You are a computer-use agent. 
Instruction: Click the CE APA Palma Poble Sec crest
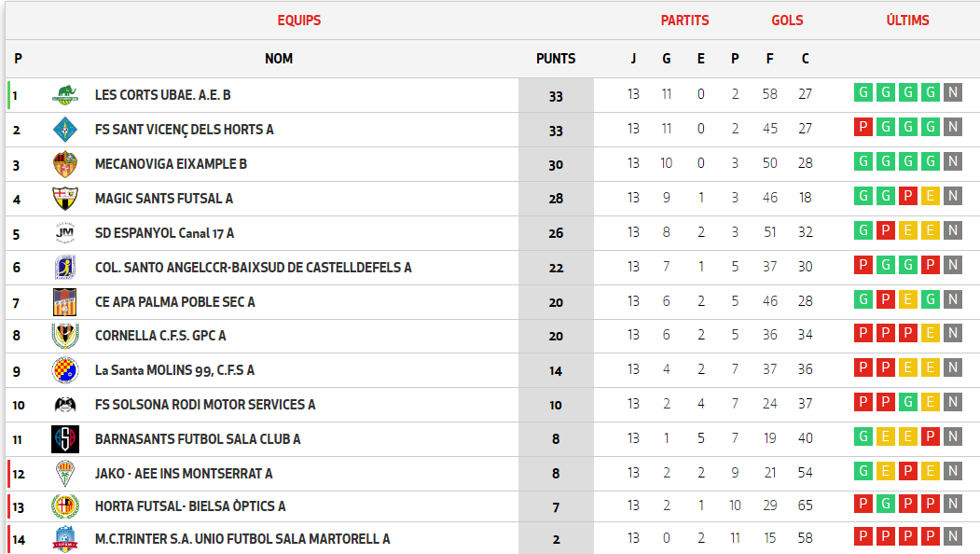click(65, 301)
